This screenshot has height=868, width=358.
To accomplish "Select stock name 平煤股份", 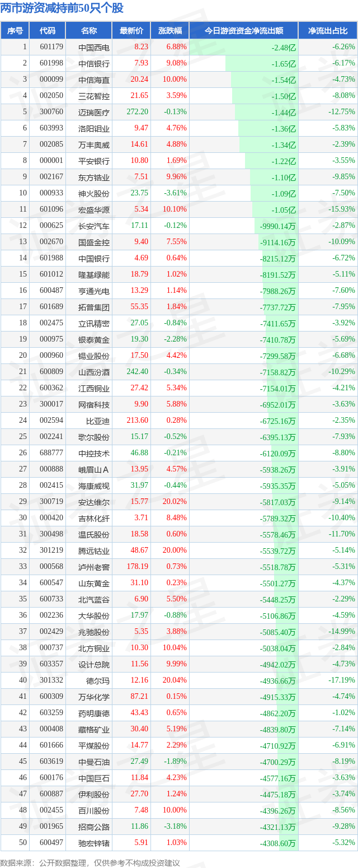I will (x=94, y=746).
